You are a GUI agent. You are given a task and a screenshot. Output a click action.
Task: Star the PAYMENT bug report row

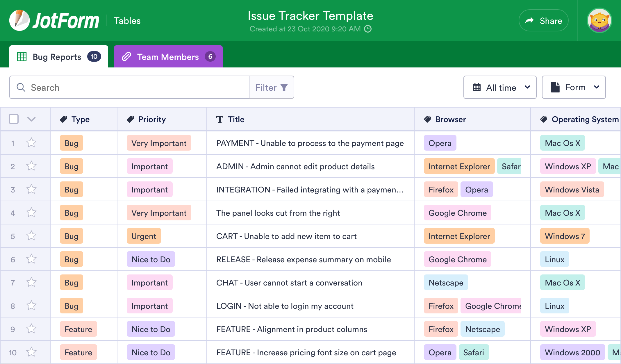coord(31,143)
